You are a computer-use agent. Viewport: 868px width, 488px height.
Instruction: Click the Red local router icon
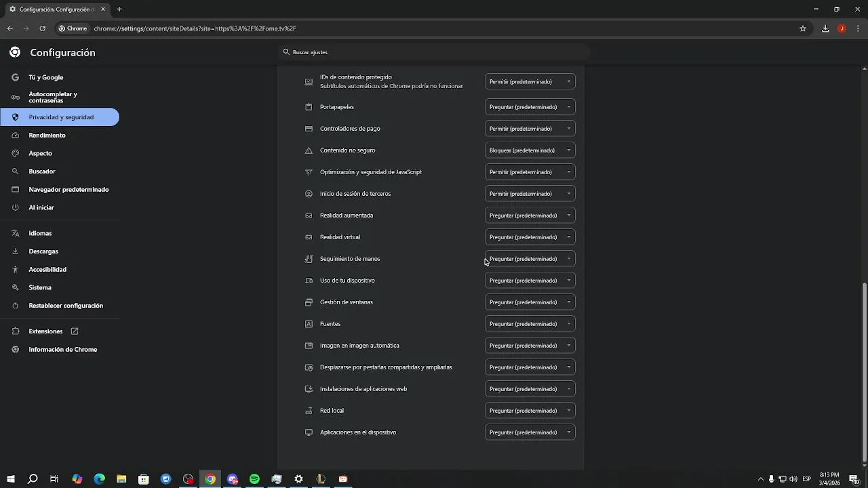coord(309,411)
